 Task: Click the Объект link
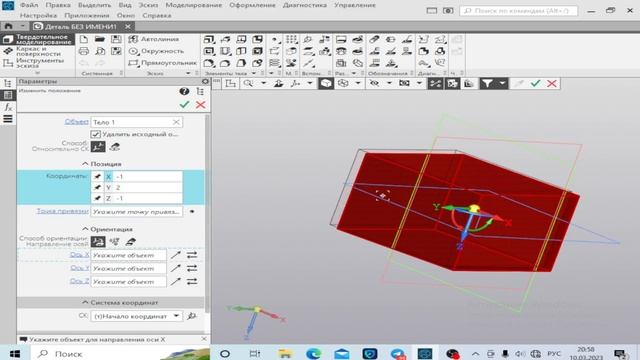click(x=76, y=122)
